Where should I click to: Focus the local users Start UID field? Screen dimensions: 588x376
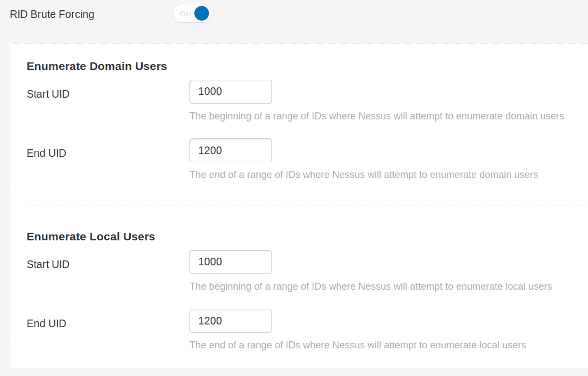coord(230,262)
